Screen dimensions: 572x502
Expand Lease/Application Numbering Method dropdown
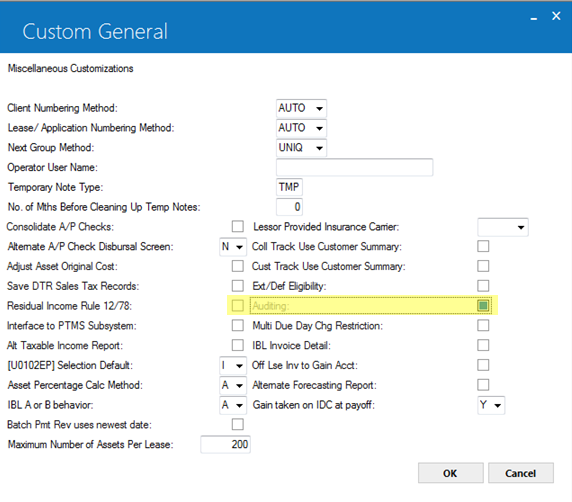[x=301, y=128]
